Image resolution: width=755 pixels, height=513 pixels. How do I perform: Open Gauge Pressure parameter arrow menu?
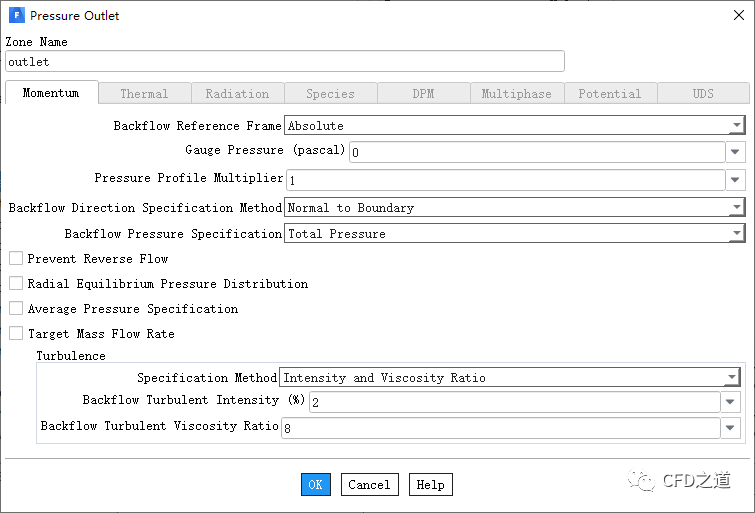pyautogui.click(x=736, y=152)
